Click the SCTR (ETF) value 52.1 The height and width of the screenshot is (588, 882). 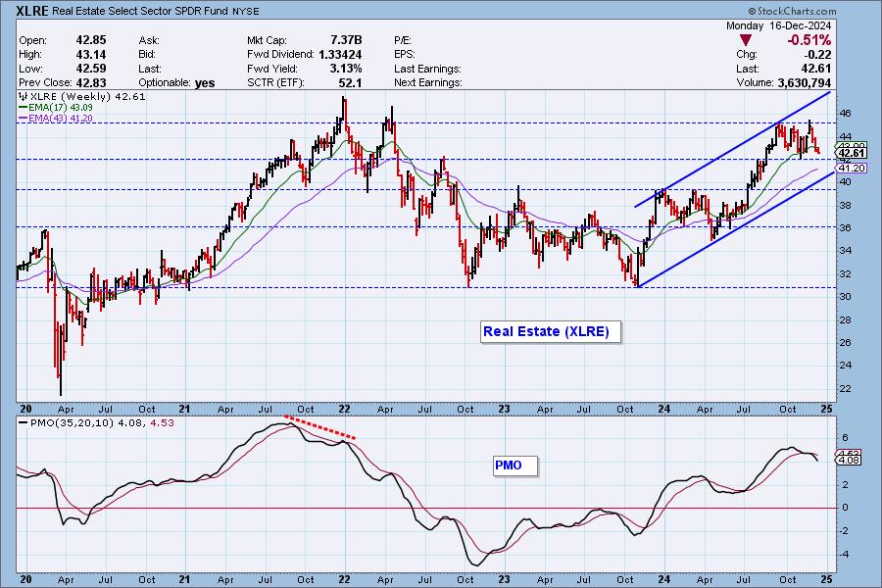pyautogui.click(x=349, y=82)
